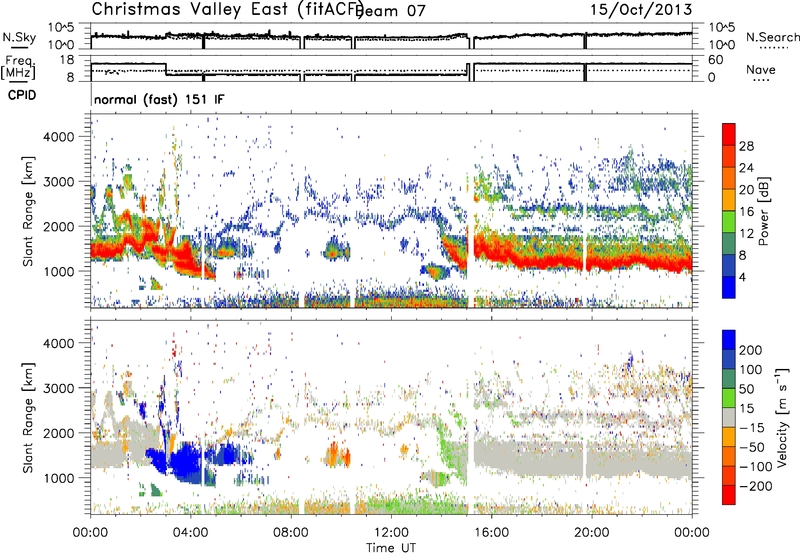Click the 'Nave' legend label

coord(761,69)
